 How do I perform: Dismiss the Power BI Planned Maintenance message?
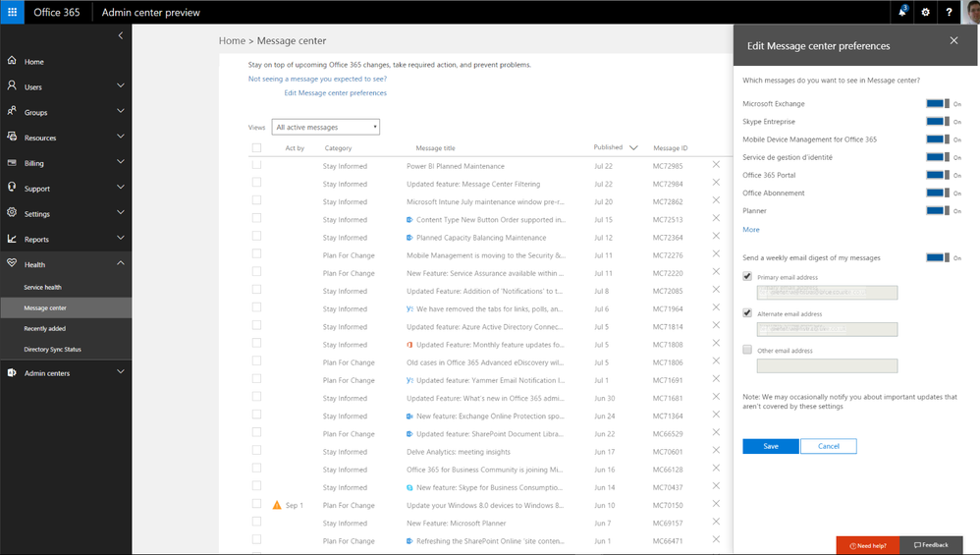[x=716, y=165]
